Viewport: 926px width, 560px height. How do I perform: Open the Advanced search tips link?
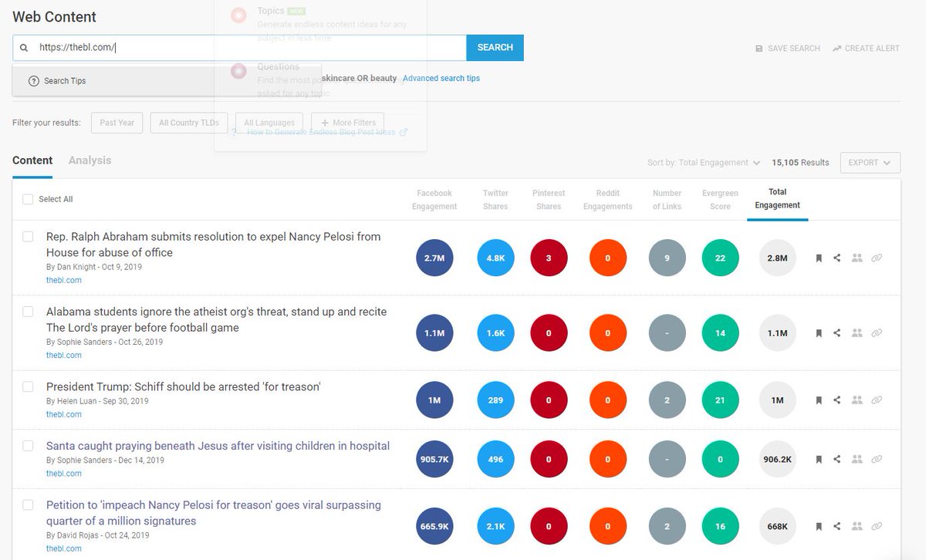(x=441, y=78)
